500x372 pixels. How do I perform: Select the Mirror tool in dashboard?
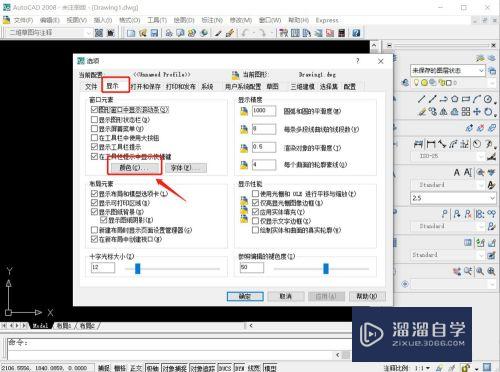click(444, 111)
